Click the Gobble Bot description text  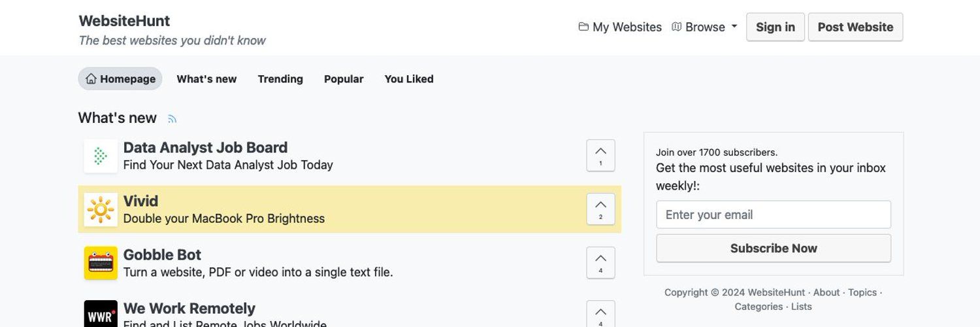tap(258, 272)
